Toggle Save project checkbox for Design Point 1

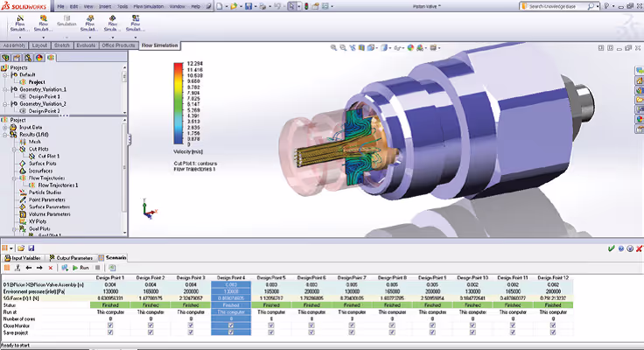coord(110,332)
